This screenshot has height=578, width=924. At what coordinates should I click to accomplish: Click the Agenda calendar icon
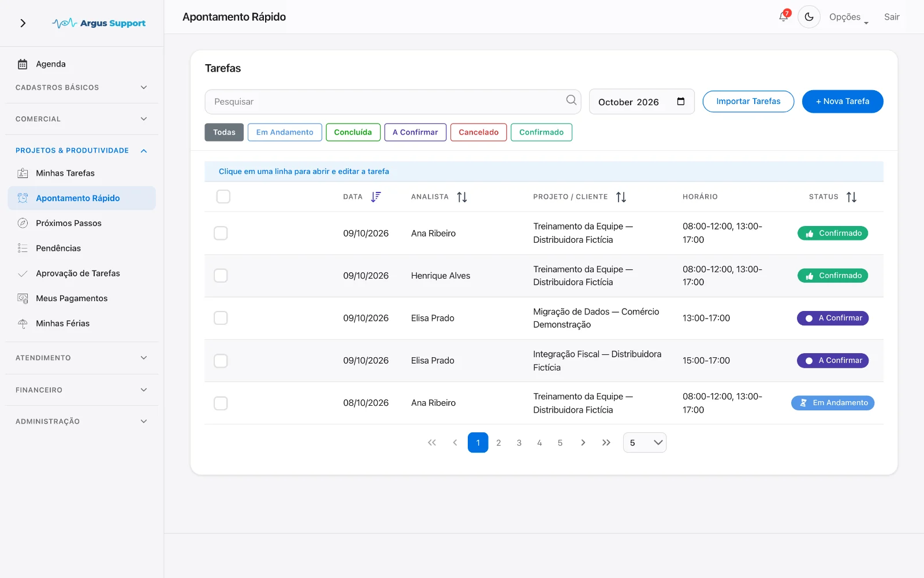(23, 64)
